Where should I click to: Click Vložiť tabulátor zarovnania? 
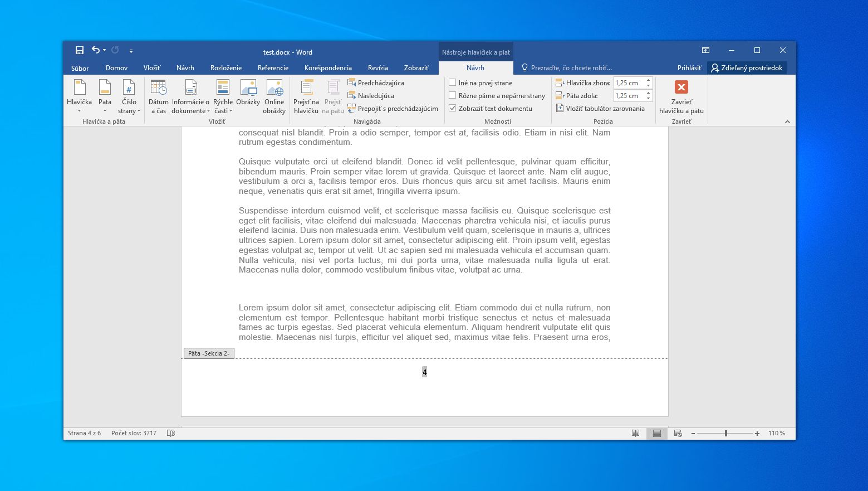(x=600, y=108)
